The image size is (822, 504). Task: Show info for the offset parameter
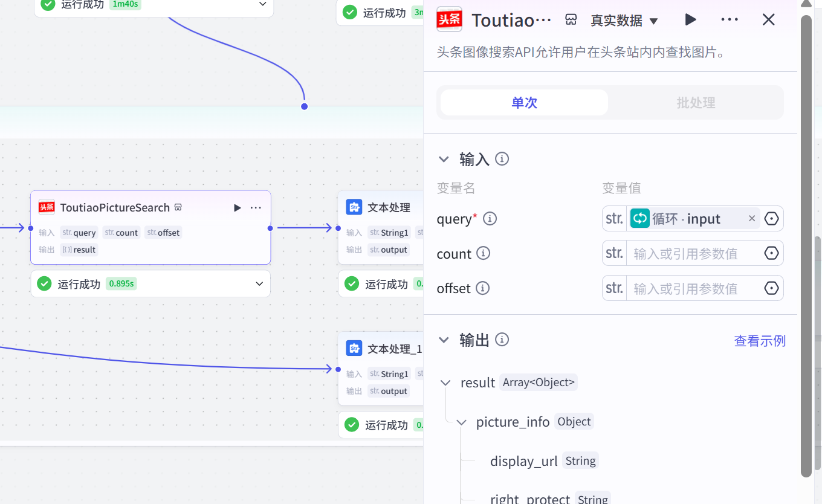[x=482, y=288]
